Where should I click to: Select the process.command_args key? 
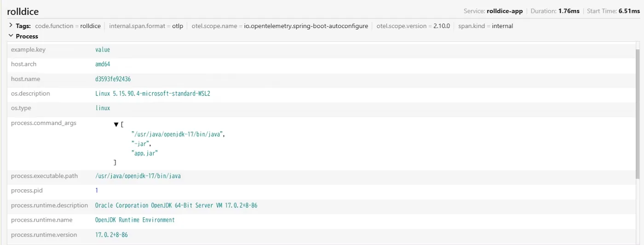pyautogui.click(x=44, y=123)
